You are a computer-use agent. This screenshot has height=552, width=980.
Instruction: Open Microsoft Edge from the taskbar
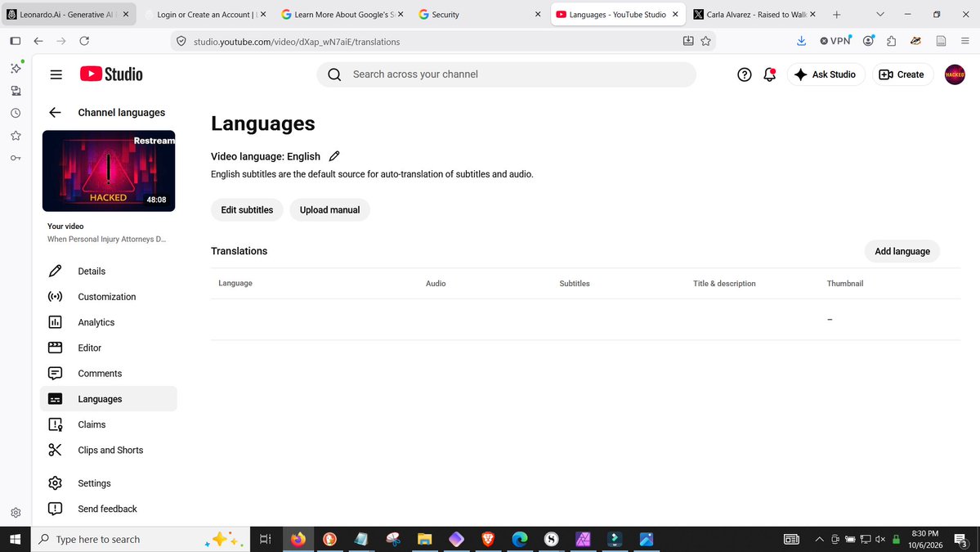click(519, 539)
